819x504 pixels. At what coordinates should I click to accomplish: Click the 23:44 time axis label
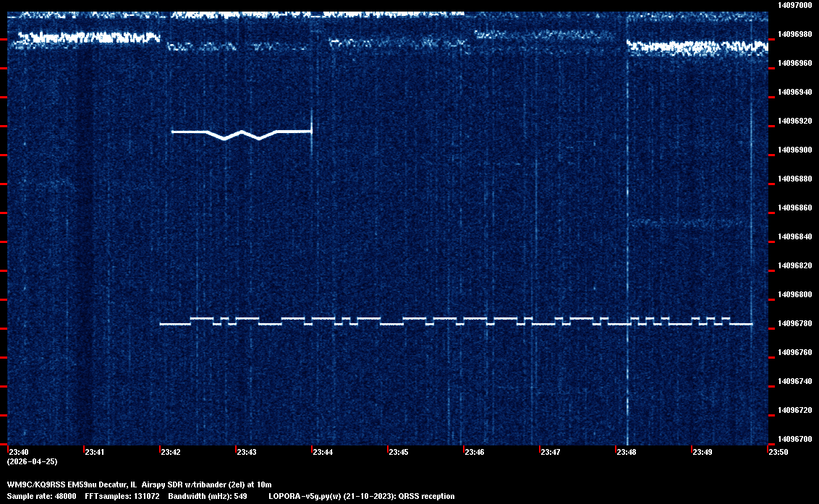click(x=322, y=453)
